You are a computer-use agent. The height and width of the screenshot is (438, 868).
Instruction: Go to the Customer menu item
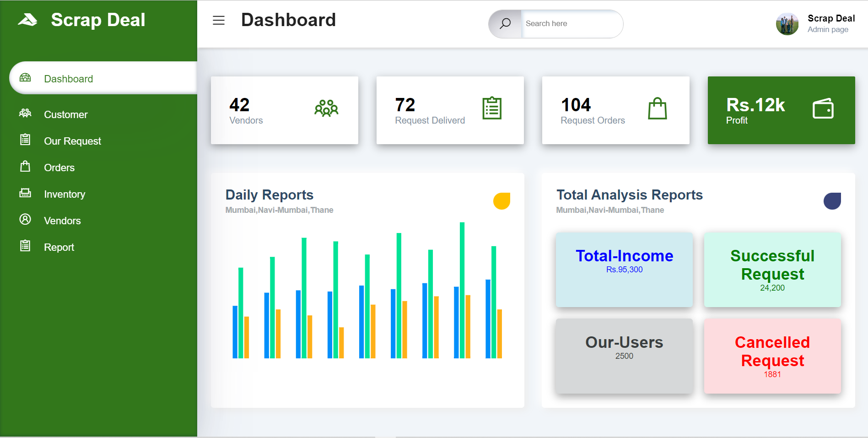[65, 114]
